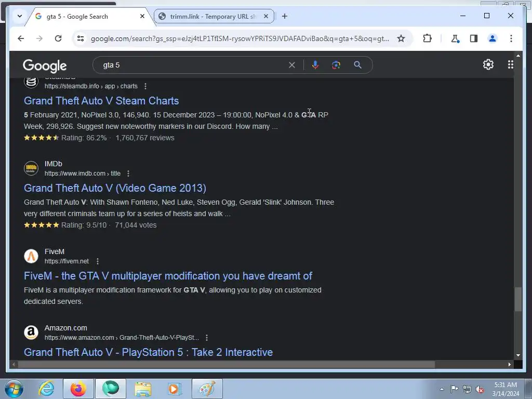Click the Amazon.com site icon
The height and width of the screenshot is (399, 532).
31,332
